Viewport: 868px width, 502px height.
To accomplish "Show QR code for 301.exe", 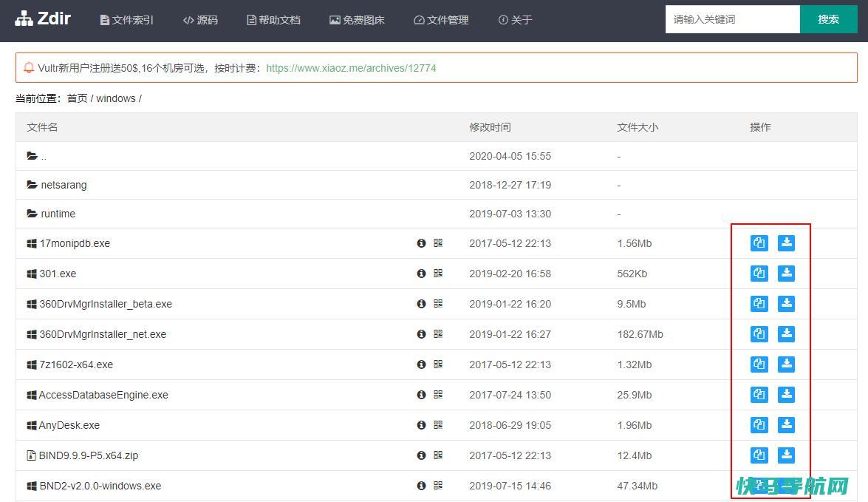I will click(438, 273).
